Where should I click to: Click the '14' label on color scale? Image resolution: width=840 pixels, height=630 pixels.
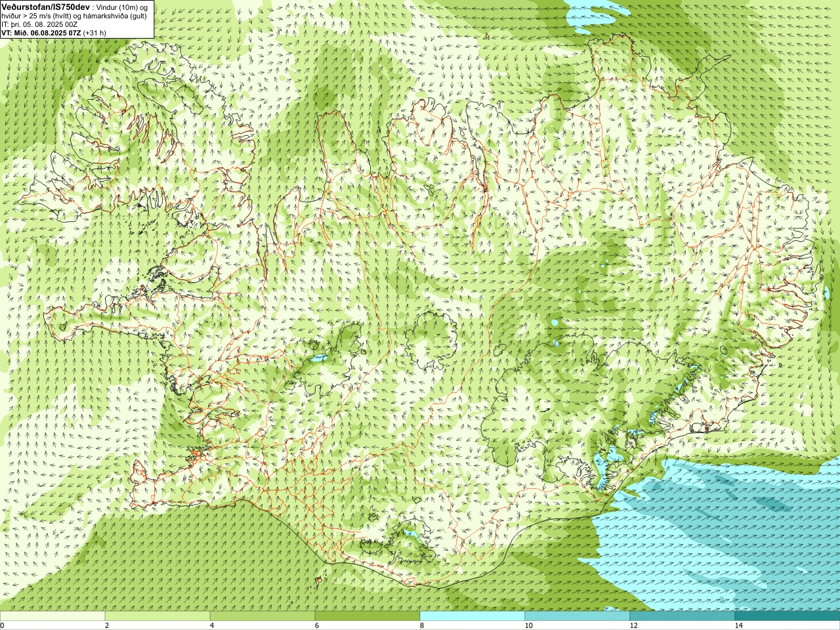pos(738,625)
